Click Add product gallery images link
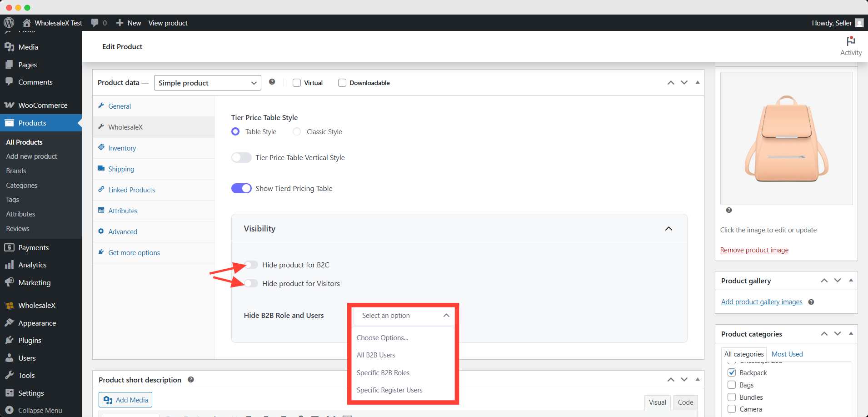 (x=762, y=302)
